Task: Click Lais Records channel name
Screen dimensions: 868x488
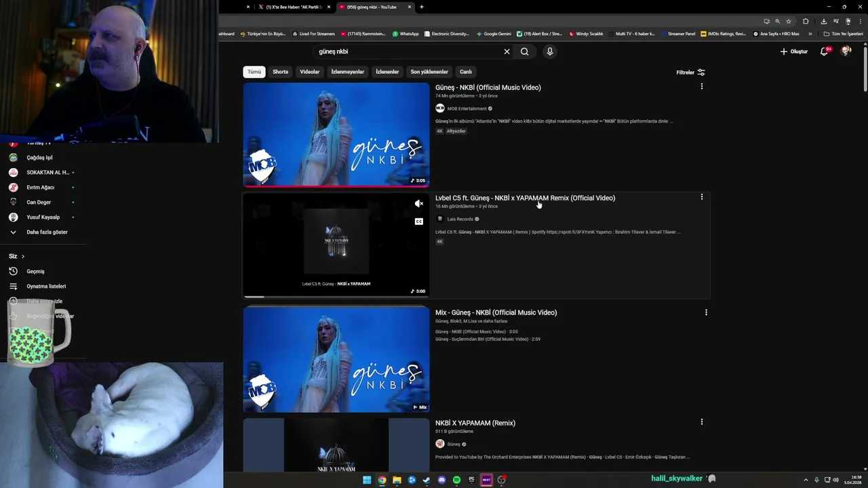Action: [x=460, y=219]
